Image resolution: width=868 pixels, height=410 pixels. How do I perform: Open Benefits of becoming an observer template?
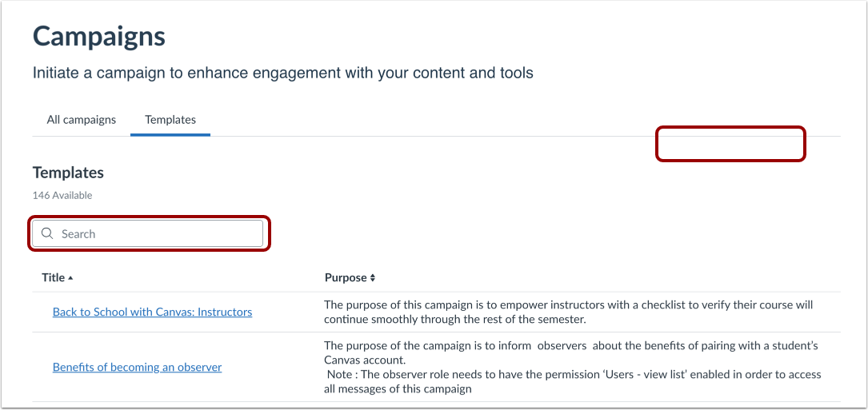coord(137,367)
